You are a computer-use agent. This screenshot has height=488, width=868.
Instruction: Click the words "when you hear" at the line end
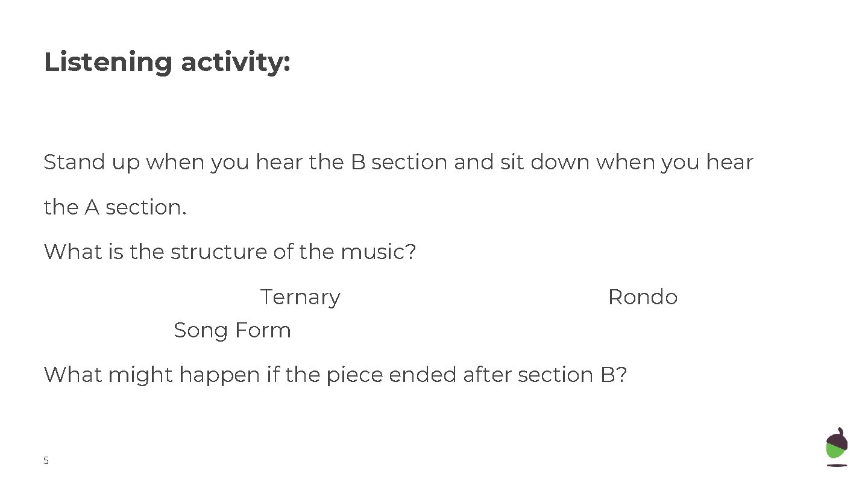click(675, 162)
